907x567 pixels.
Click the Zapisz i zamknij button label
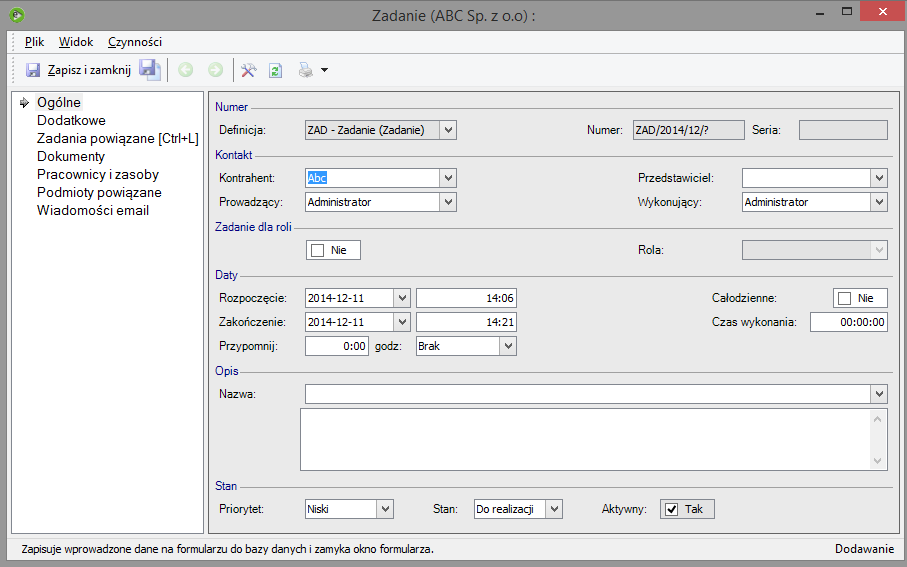click(x=89, y=70)
